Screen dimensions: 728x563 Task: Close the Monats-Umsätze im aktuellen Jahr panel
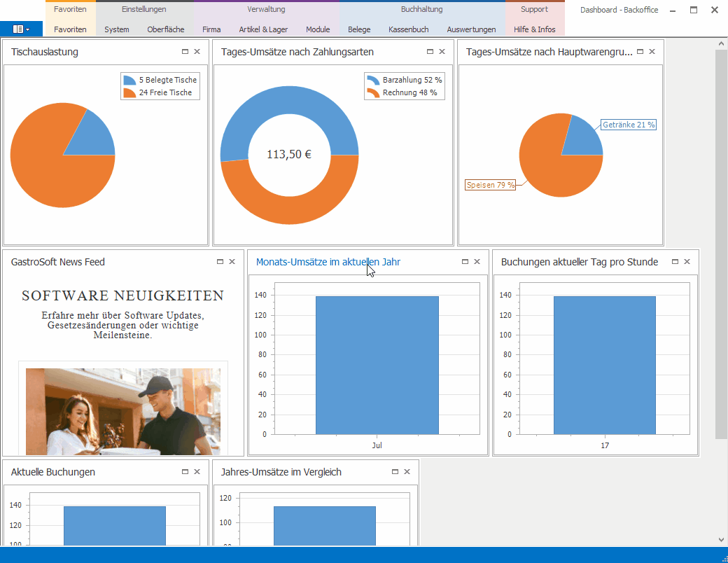point(477,261)
